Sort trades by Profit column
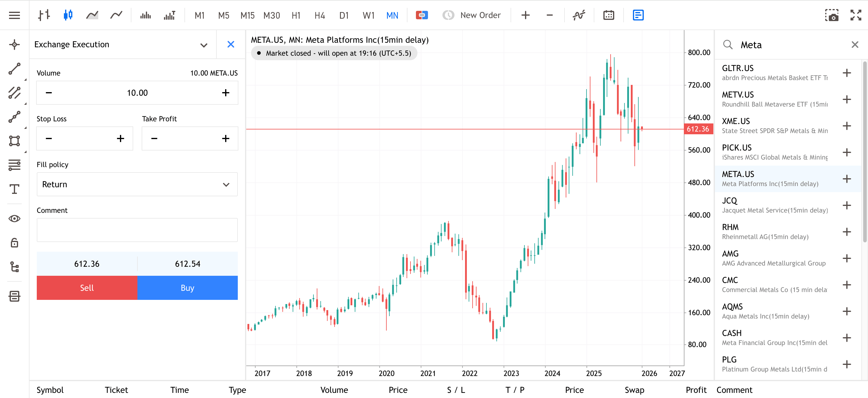Image resolution: width=868 pixels, height=398 pixels. pos(696,390)
